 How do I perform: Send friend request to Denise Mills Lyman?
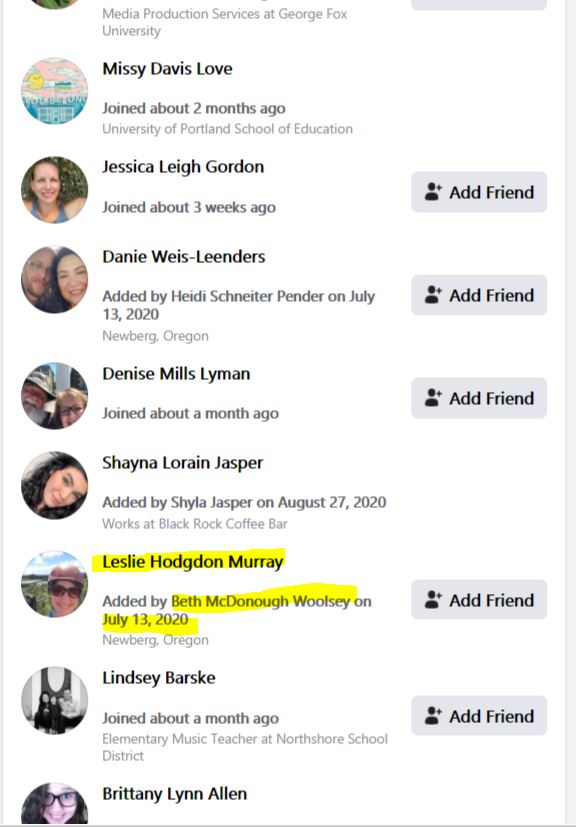tap(479, 398)
